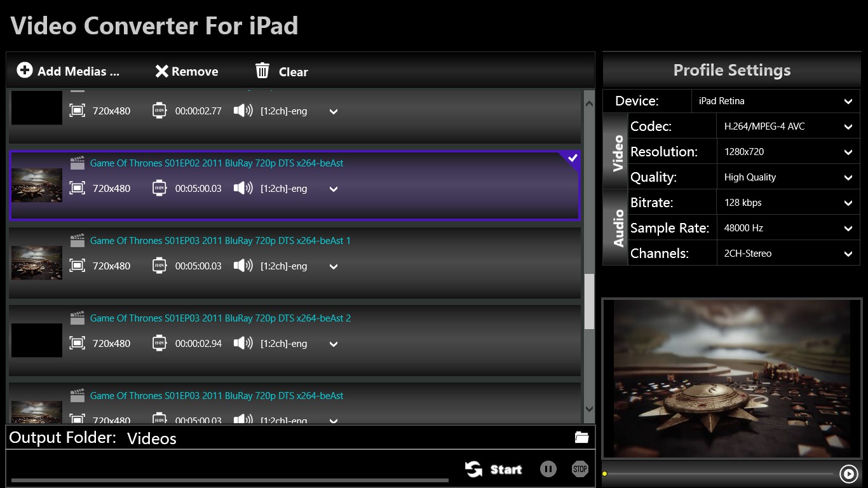Click the Start conversion arrows icon
The width and height of the screenshot is (868, 488).
click(473, 469)
